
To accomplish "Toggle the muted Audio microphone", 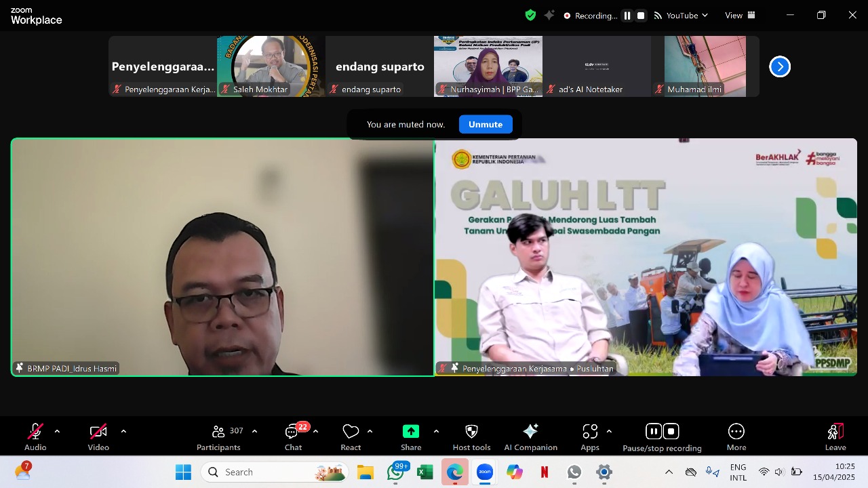I will [35, 437].
